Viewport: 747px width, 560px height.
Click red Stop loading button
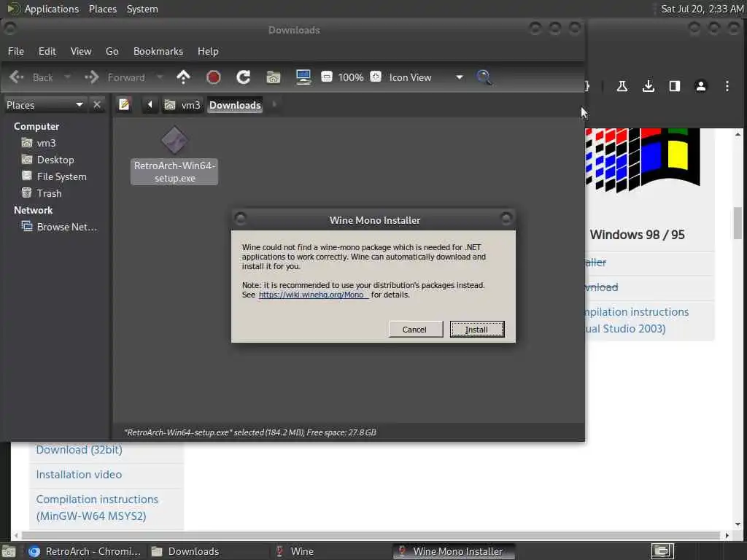click(x=214, y=77)
